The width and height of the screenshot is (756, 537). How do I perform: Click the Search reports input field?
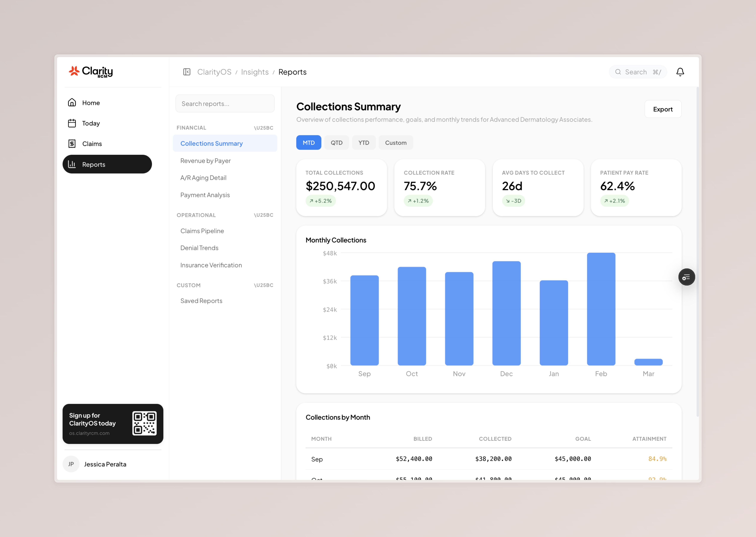(x=225, y=103)
